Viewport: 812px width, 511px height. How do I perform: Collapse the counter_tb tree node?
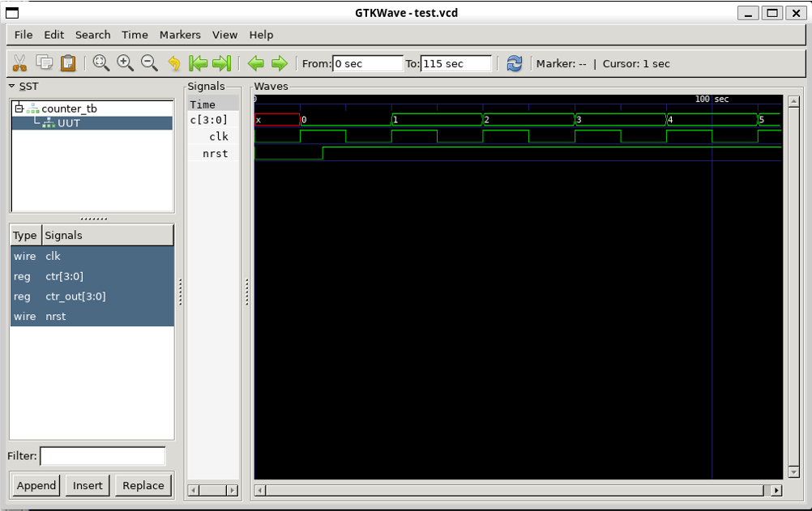coord(19,109)
